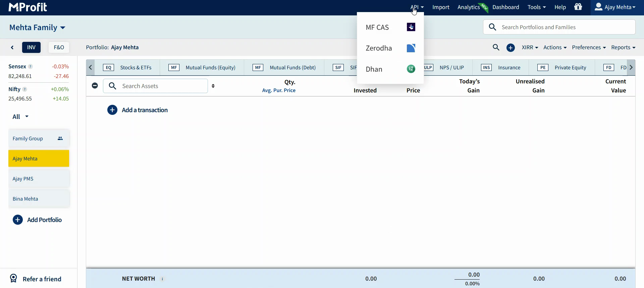644x288 pixels.
Task: Open the Reports dropdown
Action: click(x=623, y=48)
